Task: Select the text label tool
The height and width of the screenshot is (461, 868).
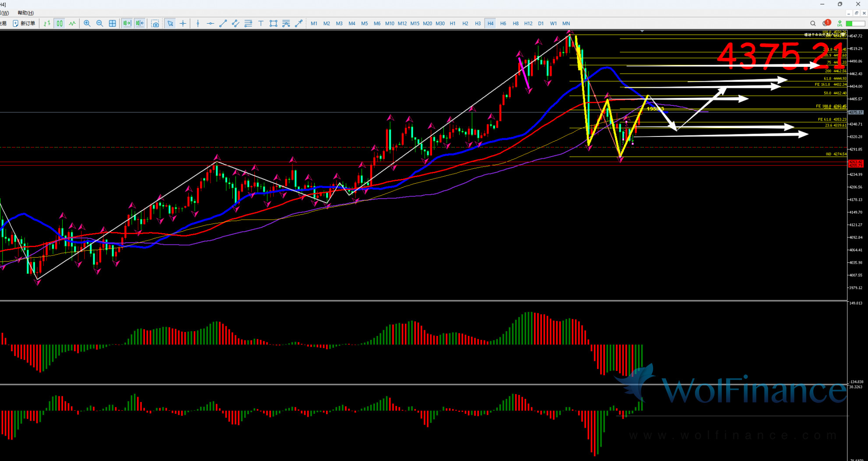Action: click(x=261, y=24)
